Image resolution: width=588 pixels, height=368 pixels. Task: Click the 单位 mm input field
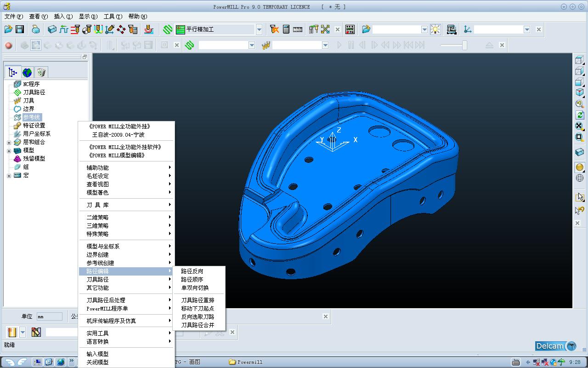pos(49,316)
